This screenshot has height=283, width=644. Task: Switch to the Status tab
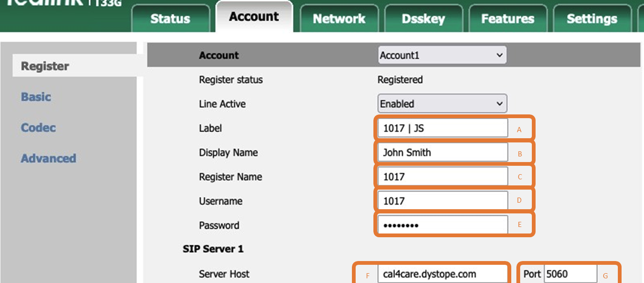pos(170,19)
